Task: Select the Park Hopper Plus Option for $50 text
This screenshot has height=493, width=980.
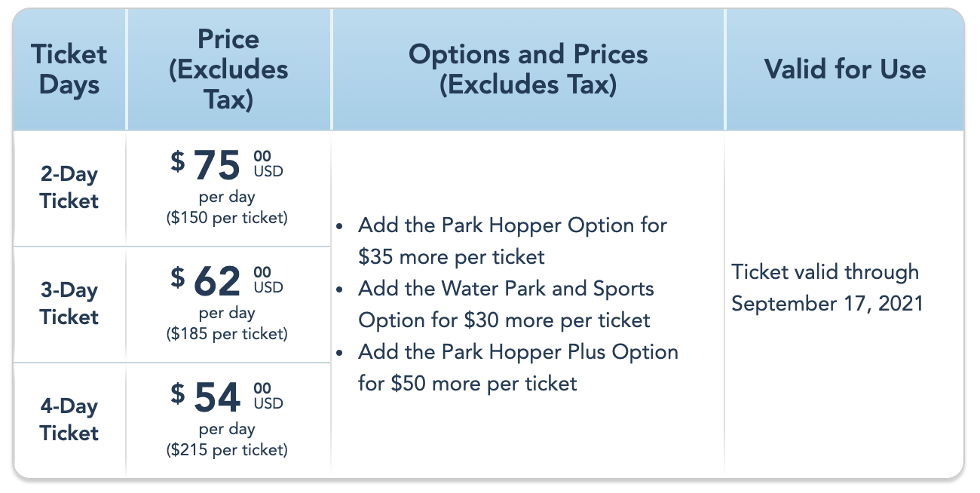Action: point(518,368)
